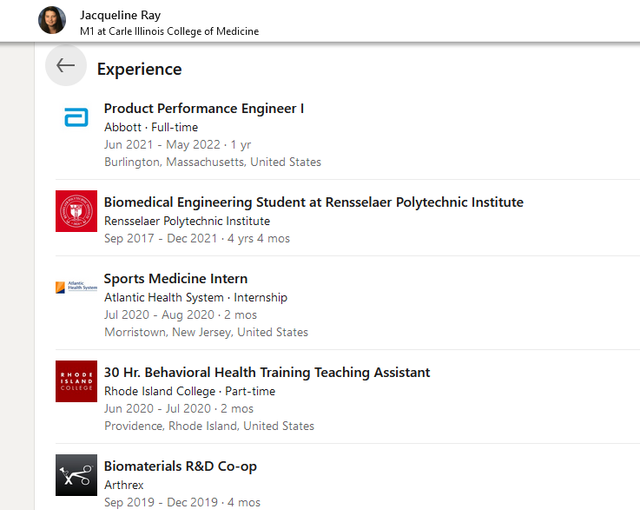Viewport: 640px width, 510px height.
Task: Click the Rensselaer Polytechnic Institute red seal logo
Action: pyautogui.click(x=76, y=211)
